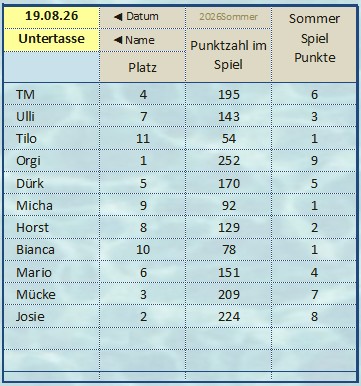
Task: Click Mario's score cell 151
Action: click(x=229, y=272)
